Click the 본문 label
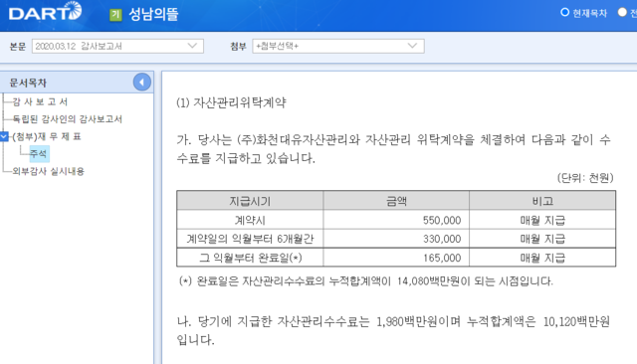This screenshot has height=364, width=637. 18,47
